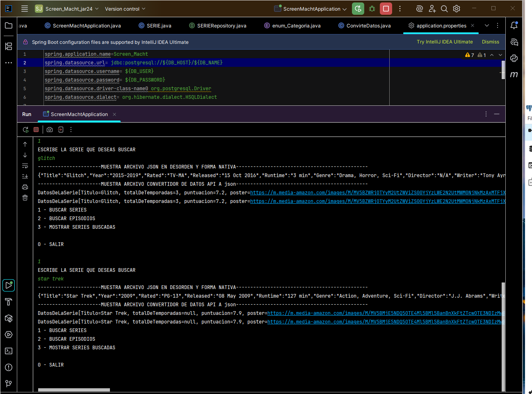Open more run actions menu in title bar
This screenshot has height=394, width=532.
pos(400,9)
